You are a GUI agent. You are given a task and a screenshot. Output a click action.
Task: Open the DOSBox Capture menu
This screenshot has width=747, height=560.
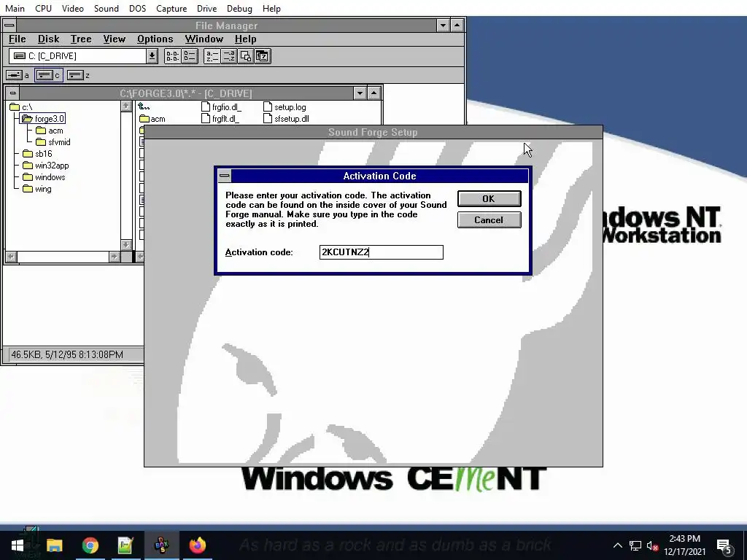coord(171,9)
